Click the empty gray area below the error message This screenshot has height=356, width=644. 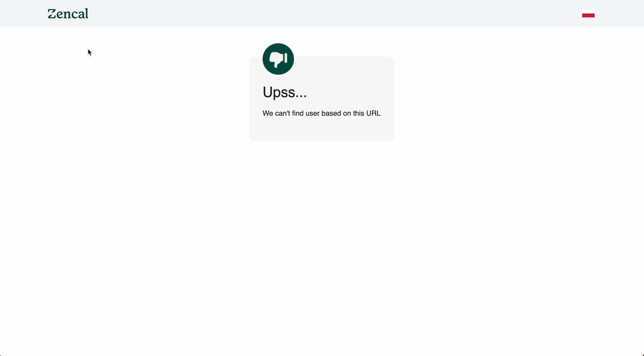tap(322, 129)
